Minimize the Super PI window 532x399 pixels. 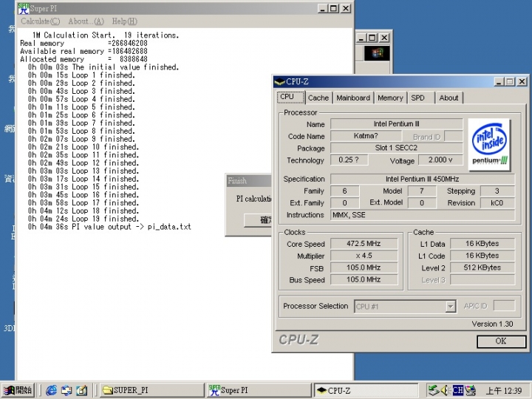[322, 8]
